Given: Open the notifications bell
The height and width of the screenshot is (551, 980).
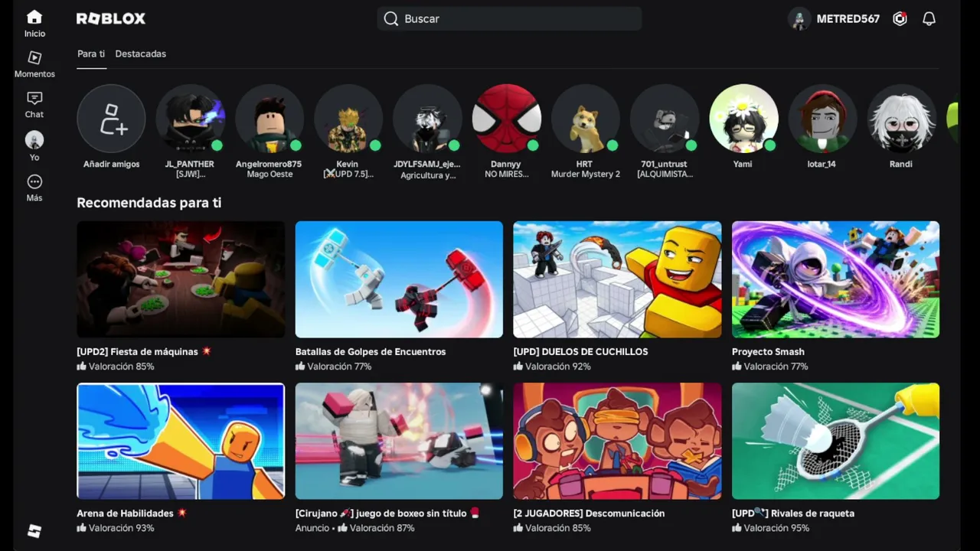Looking at the screenshot, I should coord(929,18).
